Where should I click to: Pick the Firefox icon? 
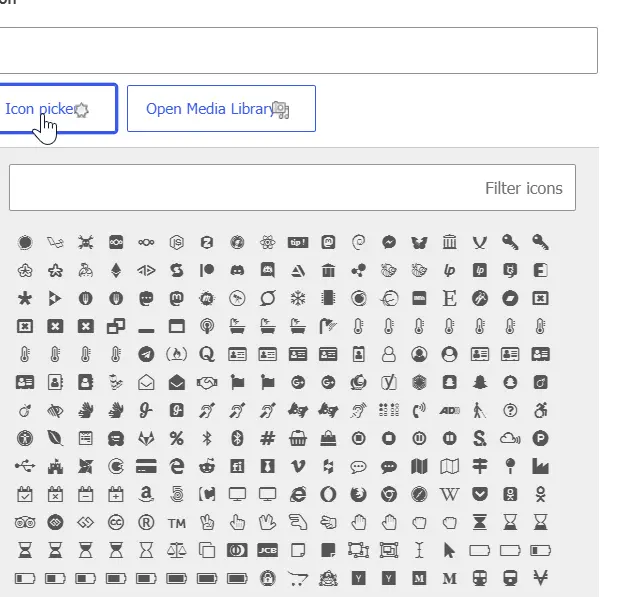click(x=358, y=494)
